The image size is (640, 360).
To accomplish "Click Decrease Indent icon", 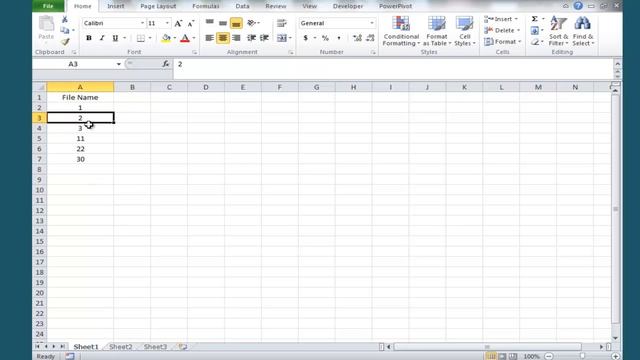I will 251,38.
